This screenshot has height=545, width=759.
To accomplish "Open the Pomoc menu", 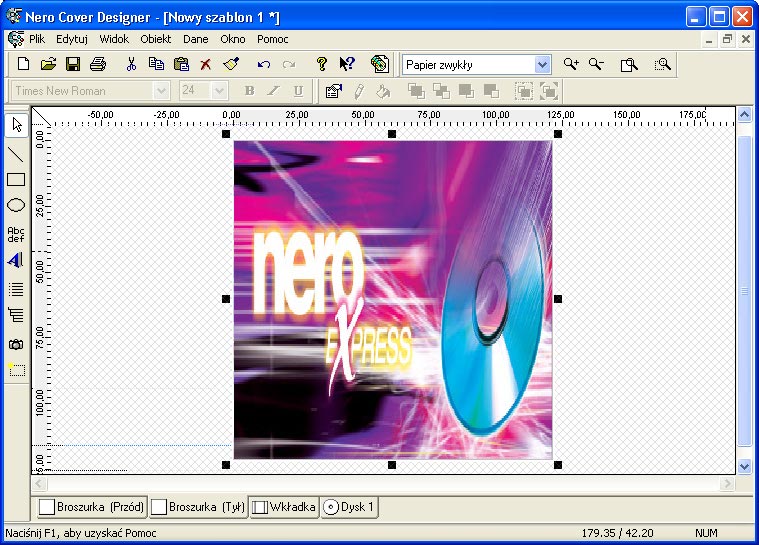I will click(x=273, y=39).
